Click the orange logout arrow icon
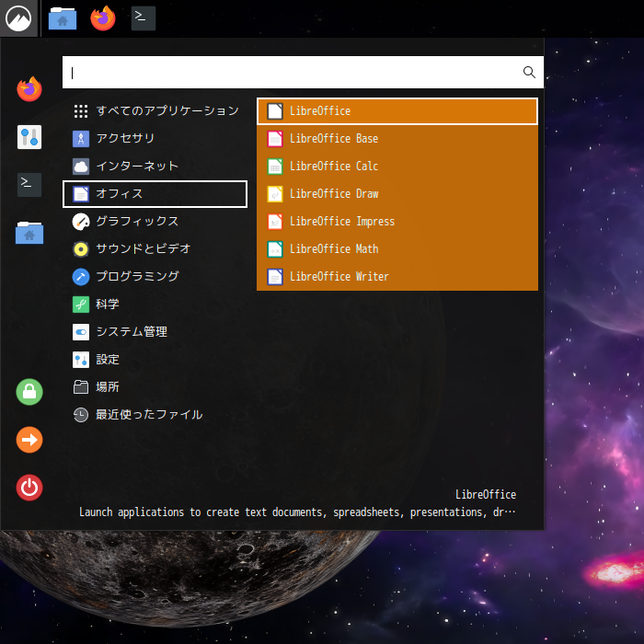Viewport: 644px width, 644px height. point(29,440)
